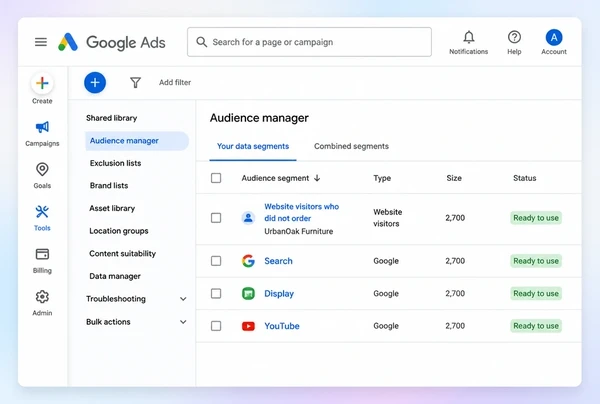The width and height of the screenshot is (600, 404).
Task: Open Brand lists in sidebar
Action: click(109, 186)
